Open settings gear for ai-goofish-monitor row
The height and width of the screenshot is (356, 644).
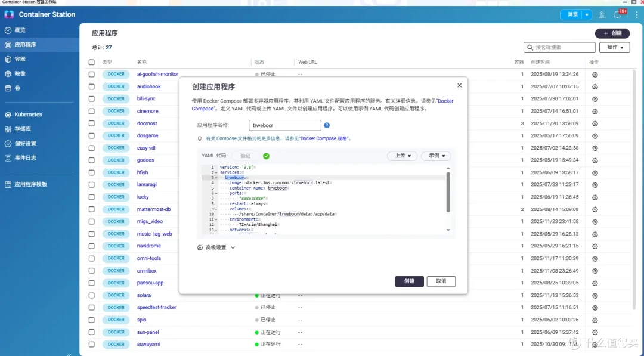(x=595, y=75)
